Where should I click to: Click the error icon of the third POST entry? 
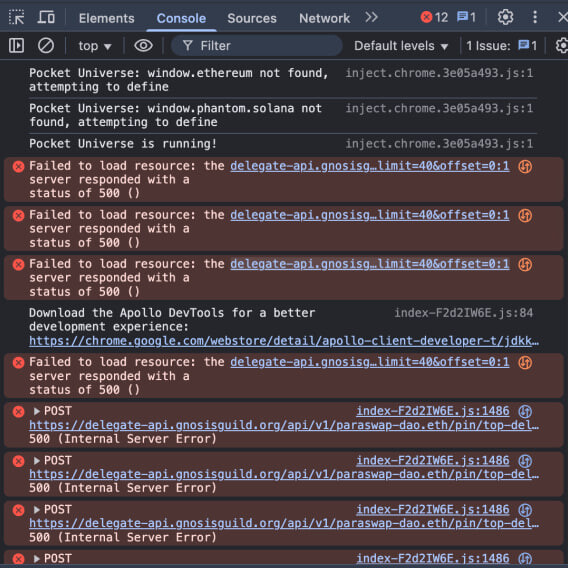(18, 510)
